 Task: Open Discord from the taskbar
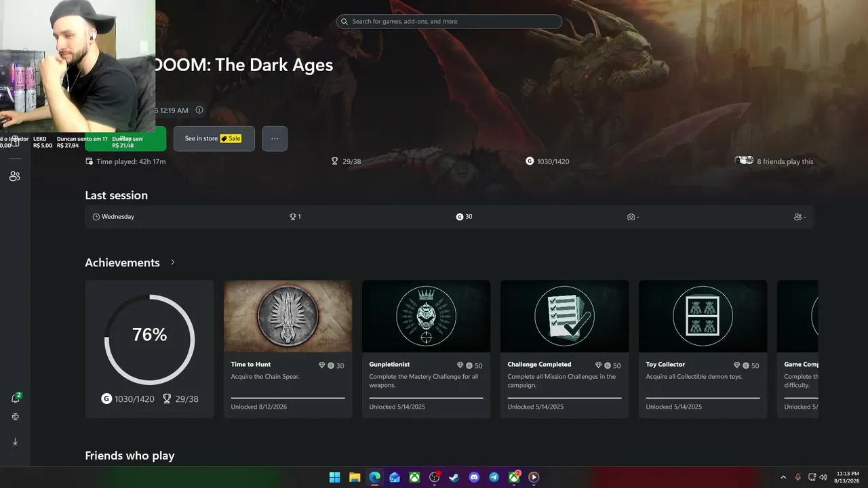(x=474, y=477)
